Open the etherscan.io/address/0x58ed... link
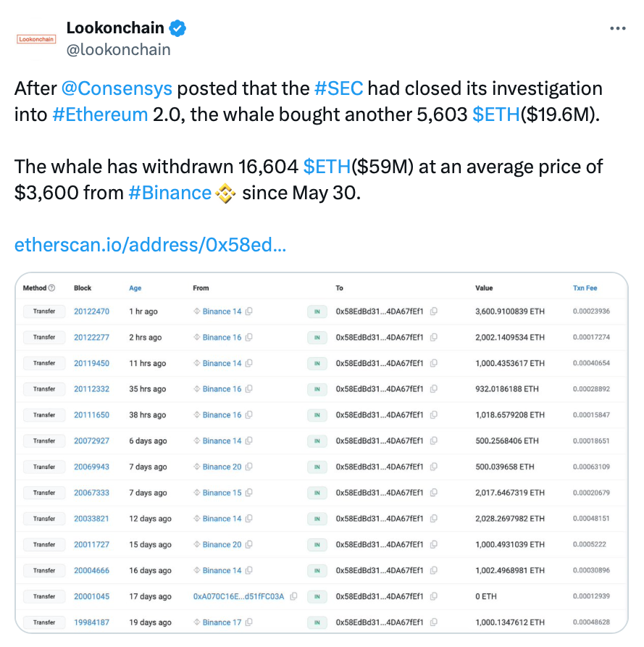This screenshot has height=647, width=644. pyautogui.click(x=150, y=245)
